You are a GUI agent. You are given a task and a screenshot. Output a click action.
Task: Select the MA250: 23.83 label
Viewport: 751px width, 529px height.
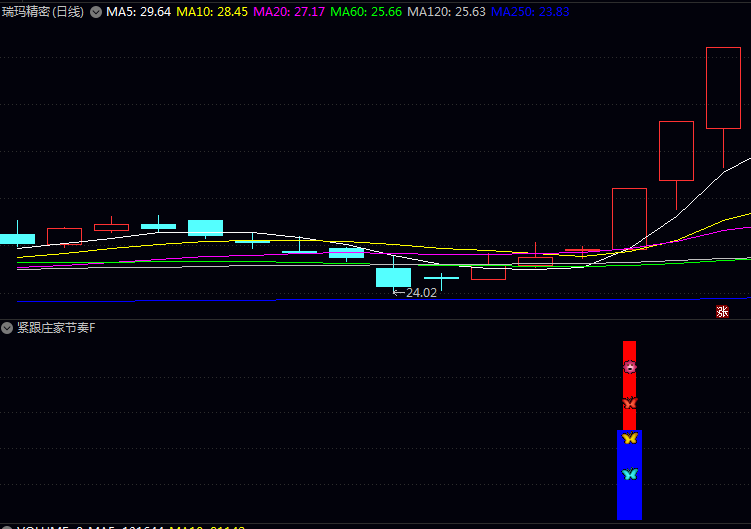click(530, 12)
